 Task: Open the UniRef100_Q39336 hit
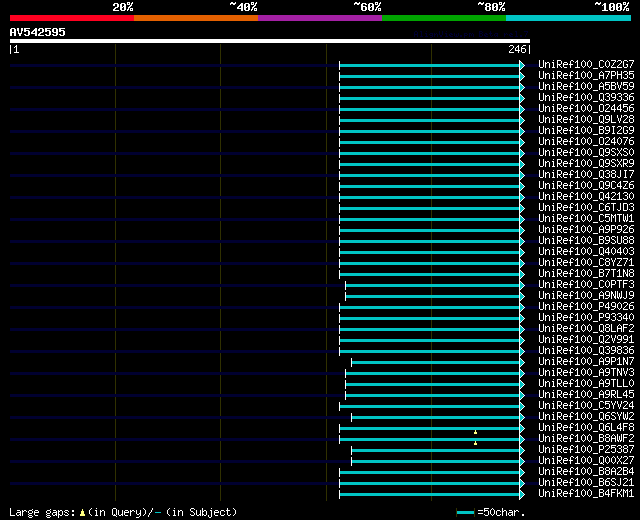(x=586, y=98)
